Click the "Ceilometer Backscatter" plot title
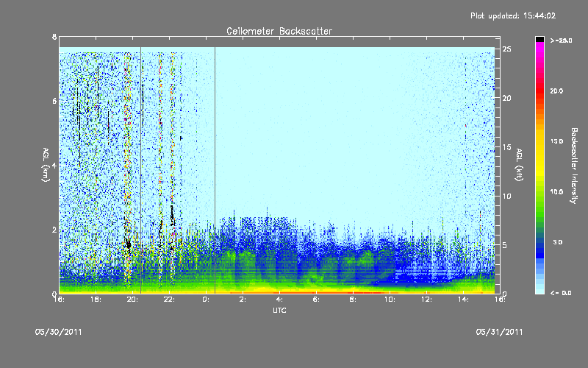The width and height of the screenshot is (588, 368). [x=279, y=31]
